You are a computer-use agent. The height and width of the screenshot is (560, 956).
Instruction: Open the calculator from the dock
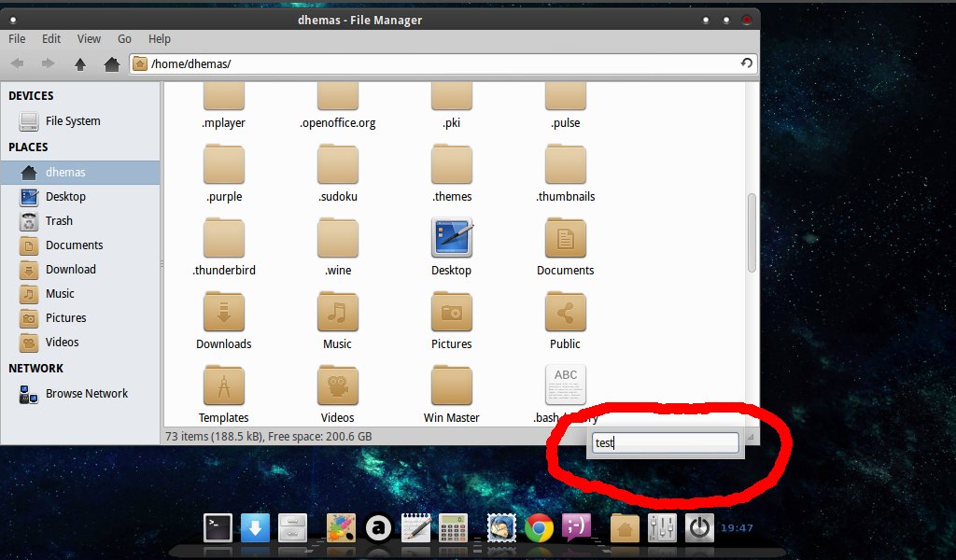point(454,528)
